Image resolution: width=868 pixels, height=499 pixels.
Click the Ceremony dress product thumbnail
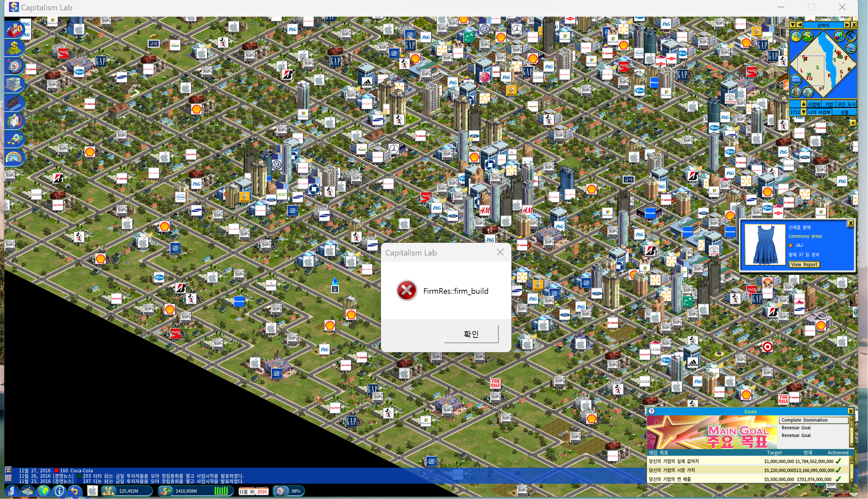coord(765,245)
